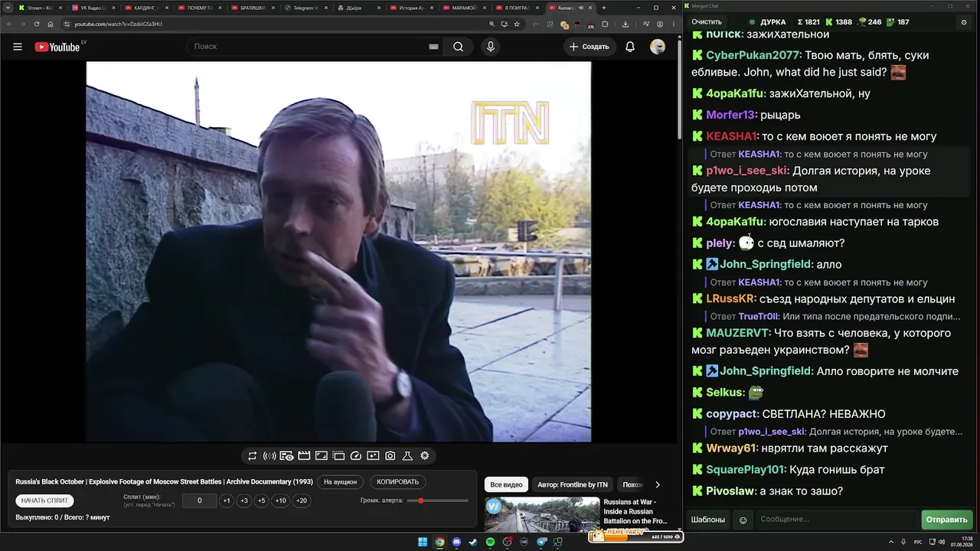Add 10 minutes with the +10 button

[281, 500]
